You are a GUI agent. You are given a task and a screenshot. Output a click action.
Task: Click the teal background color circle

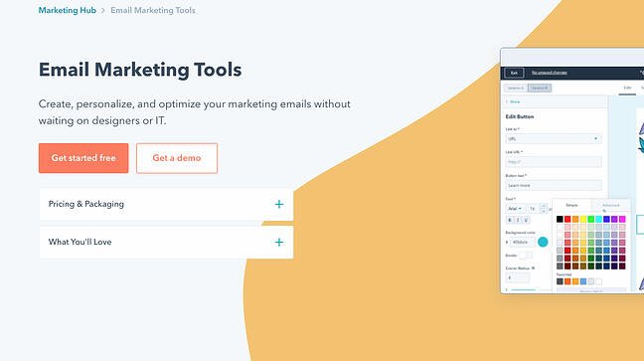point(543,242)
